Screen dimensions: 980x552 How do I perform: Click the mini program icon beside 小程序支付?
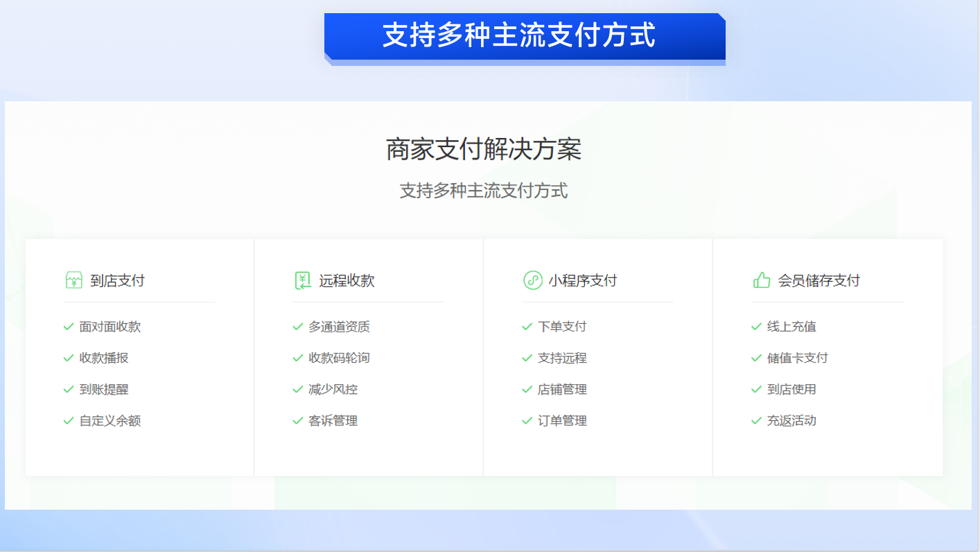pos(532,280)
